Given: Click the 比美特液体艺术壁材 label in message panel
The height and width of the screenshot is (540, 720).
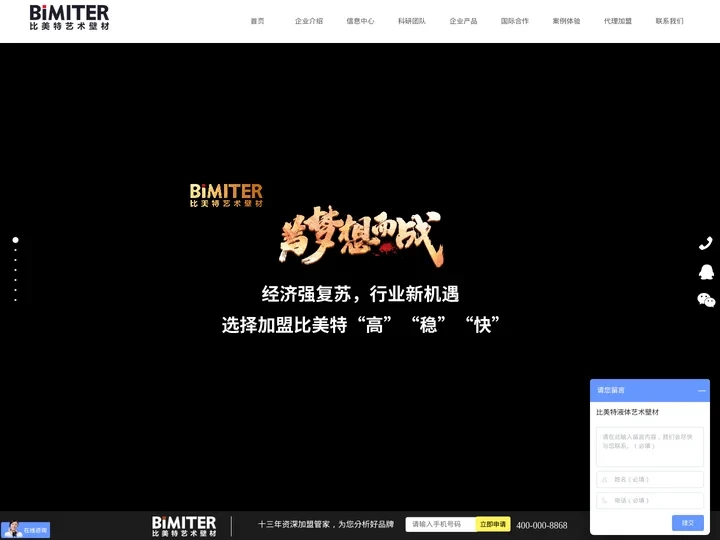Looking at the screenshot, I should click(x=627, y=412).
